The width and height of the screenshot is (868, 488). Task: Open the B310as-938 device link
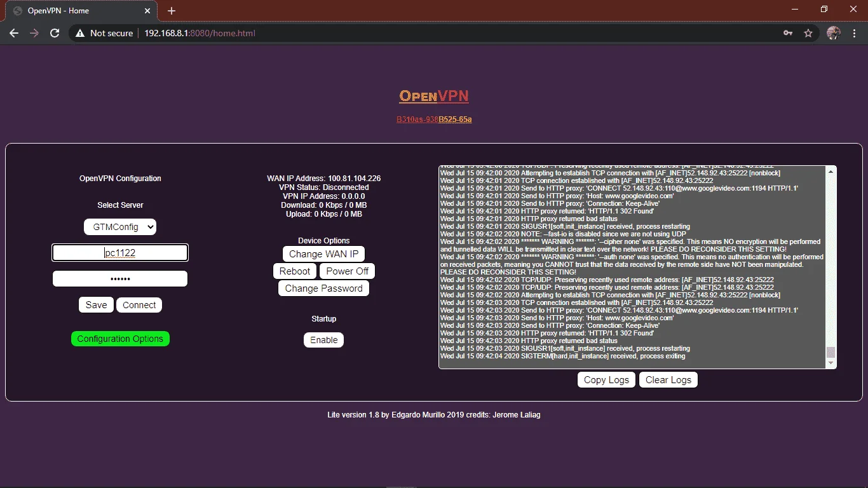pyautogui.click(x=417, y=119)
